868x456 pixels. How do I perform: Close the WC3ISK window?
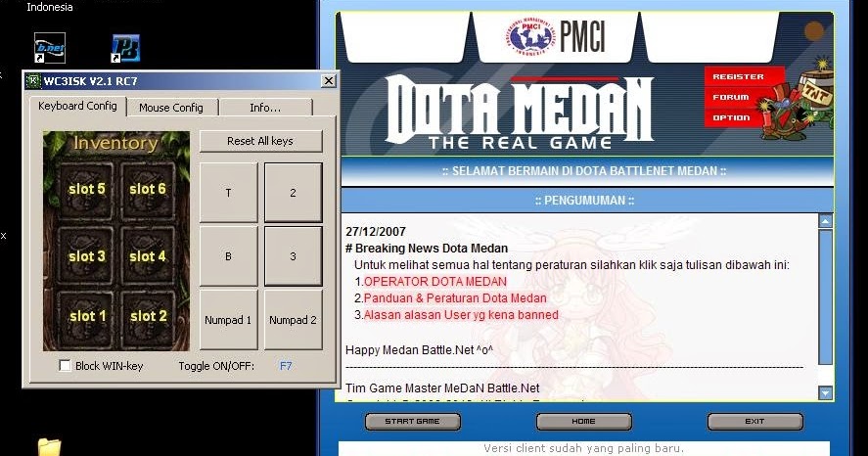[328, 81]
